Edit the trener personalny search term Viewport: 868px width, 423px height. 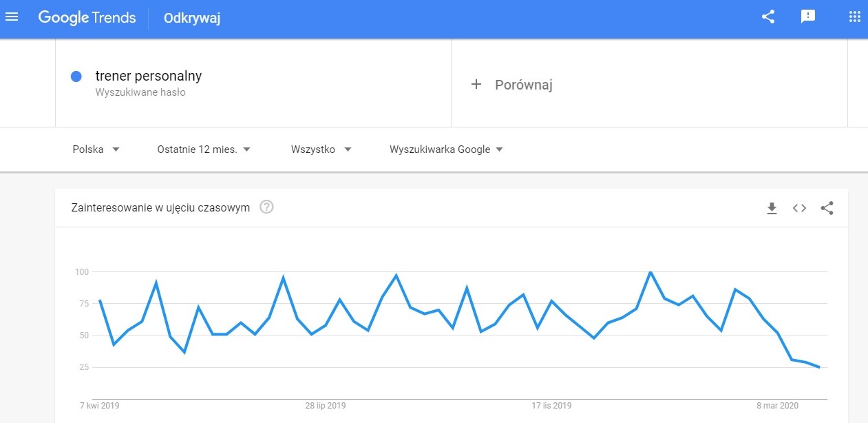point(149,76)
